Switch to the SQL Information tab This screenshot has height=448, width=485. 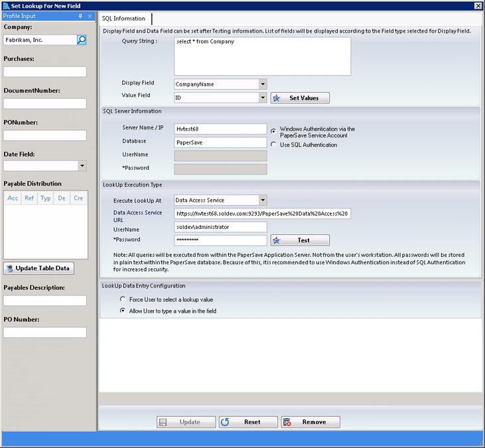coord(125,19)
